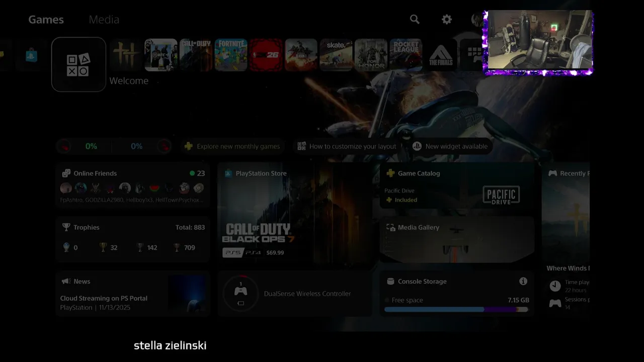Launch The Finals game icon
The height and width of the screenshot is (362, 644).
click(x=441, y=55)
